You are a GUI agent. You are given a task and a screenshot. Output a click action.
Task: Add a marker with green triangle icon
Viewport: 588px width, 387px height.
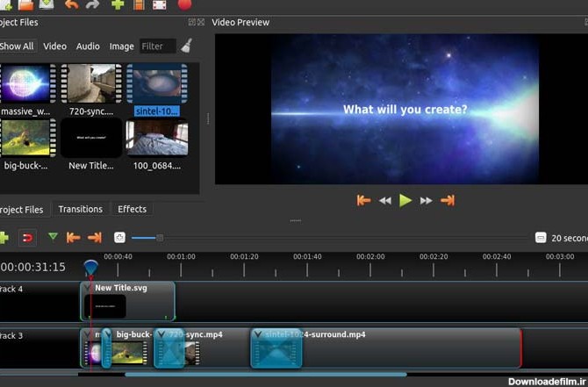pyautogui.click(x=53, y=237)
